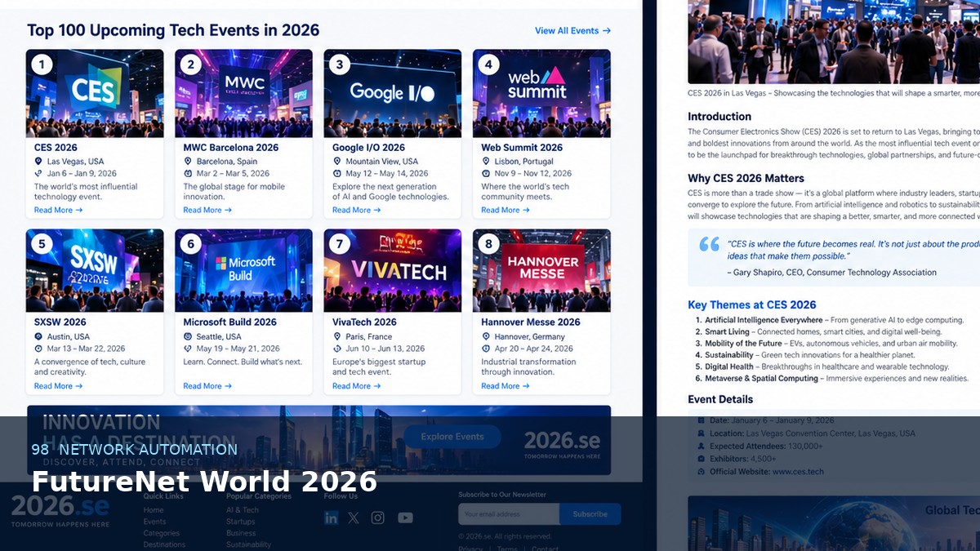Screen dimensions: 980x551
Task: Click the Seattle, USA location text
Action: pos(219,336)
